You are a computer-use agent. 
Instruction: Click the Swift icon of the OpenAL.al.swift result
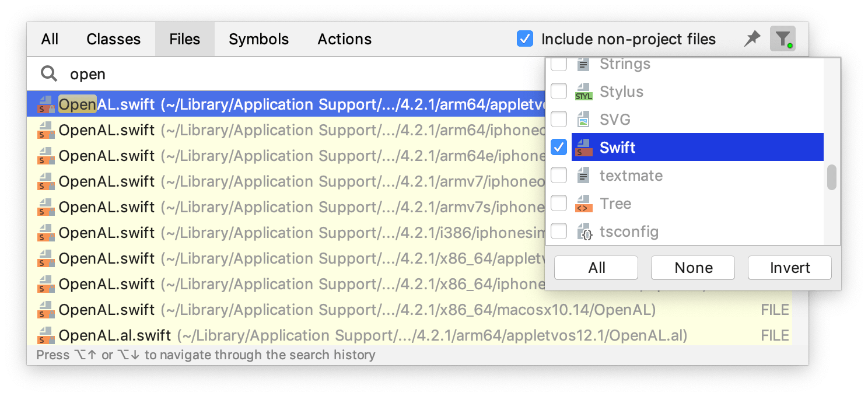[46, 335]
